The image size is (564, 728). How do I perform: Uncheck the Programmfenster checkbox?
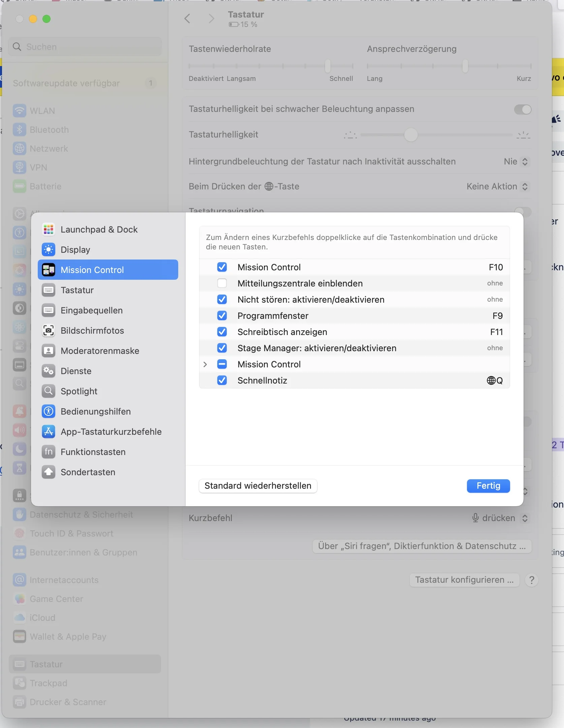click(x=222, y=316)
